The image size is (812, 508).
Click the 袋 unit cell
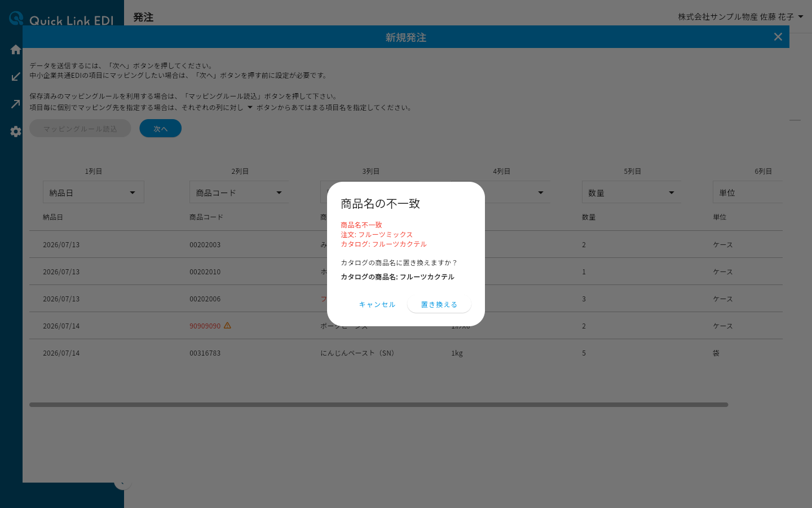tap(716, 353)
